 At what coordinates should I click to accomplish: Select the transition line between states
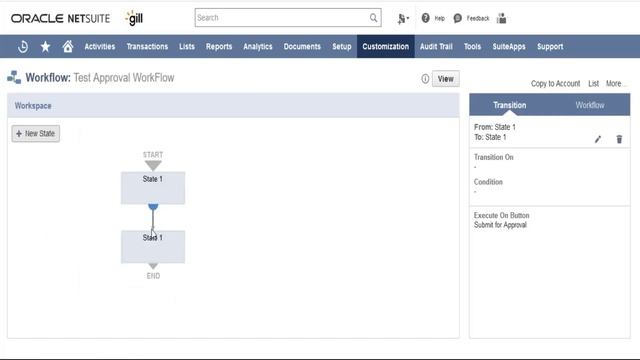[153, 220]
